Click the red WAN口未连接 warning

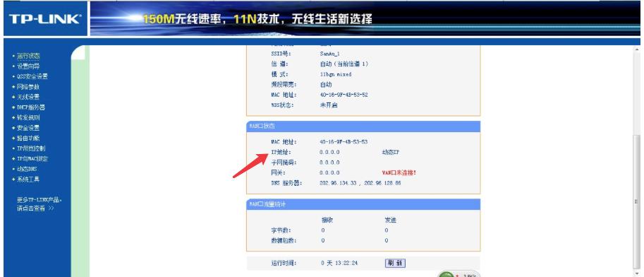click(399, 173)
